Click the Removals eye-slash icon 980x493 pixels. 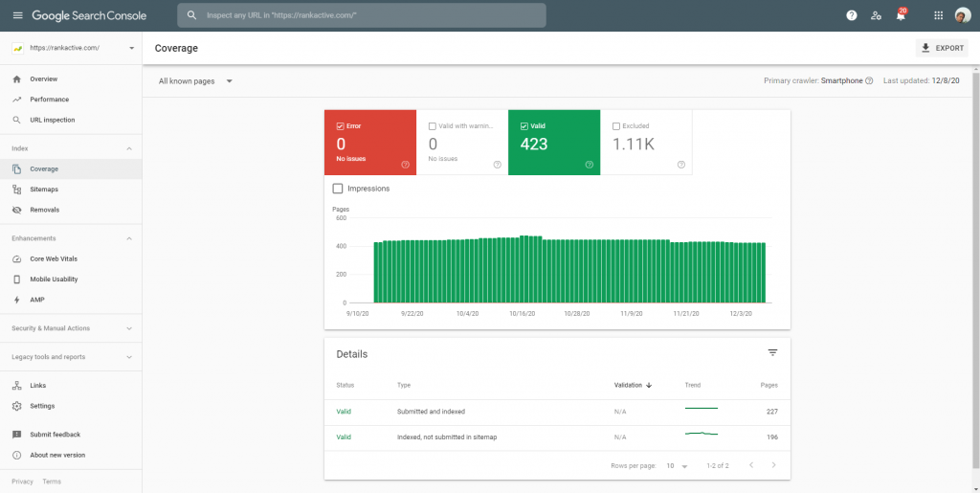pos(17,210)
